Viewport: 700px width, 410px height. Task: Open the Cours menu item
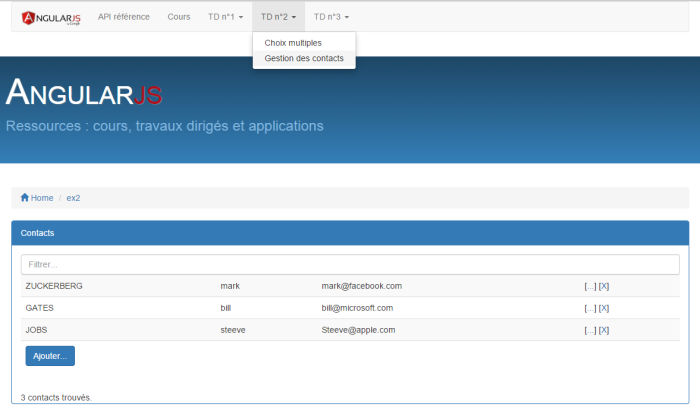pos(179,17)
